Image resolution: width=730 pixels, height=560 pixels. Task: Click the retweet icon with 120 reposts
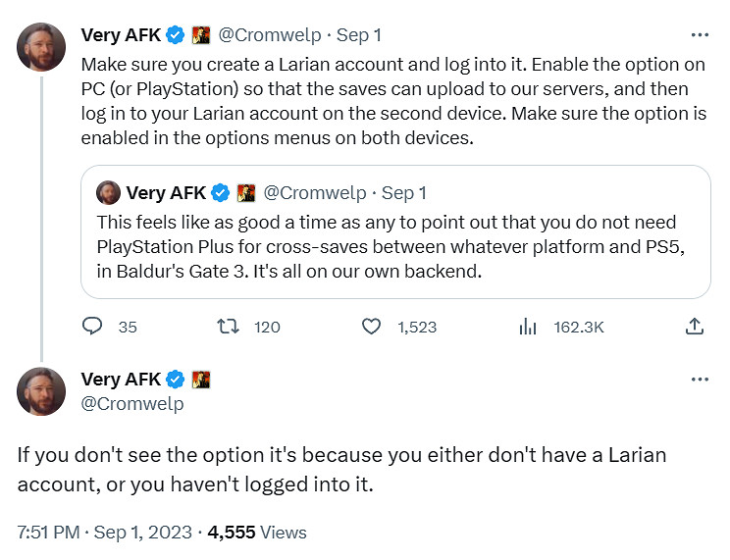227,327
